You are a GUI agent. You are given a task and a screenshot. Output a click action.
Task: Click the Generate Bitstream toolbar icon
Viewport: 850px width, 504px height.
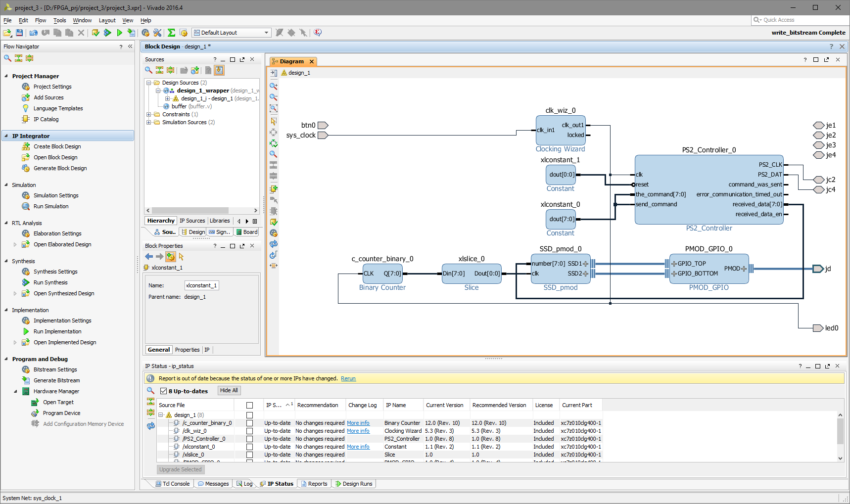pyautogui.click(x=131, y=33)
